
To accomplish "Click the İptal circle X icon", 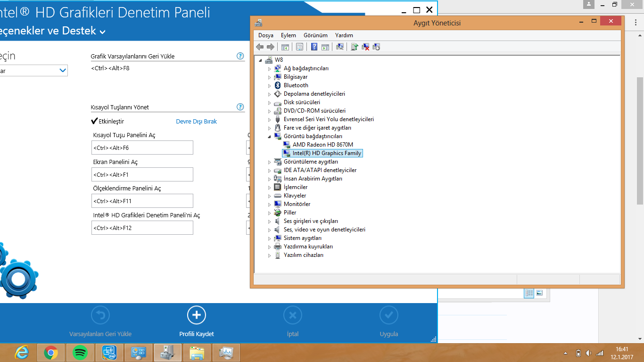I will 292,315.
